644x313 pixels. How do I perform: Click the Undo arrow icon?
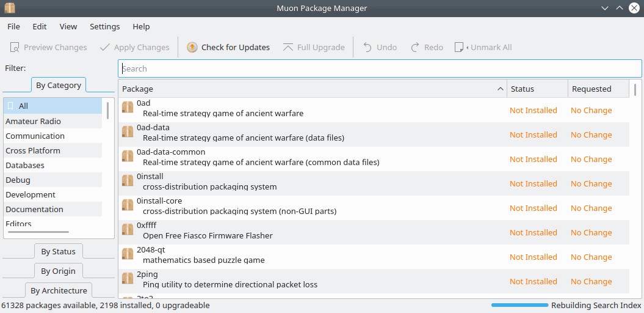(367, 47)
